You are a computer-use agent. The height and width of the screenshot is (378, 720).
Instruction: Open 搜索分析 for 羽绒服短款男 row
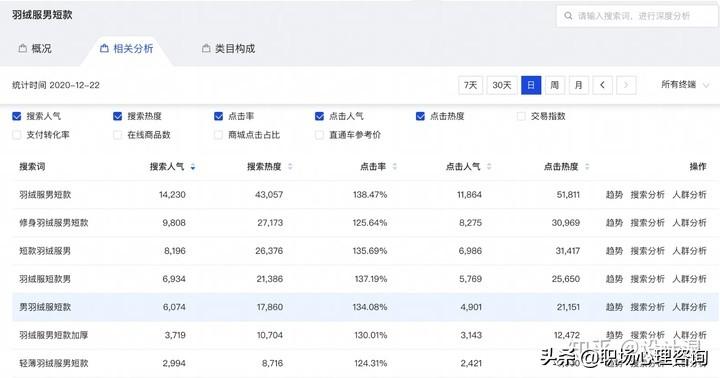(647, 279)
